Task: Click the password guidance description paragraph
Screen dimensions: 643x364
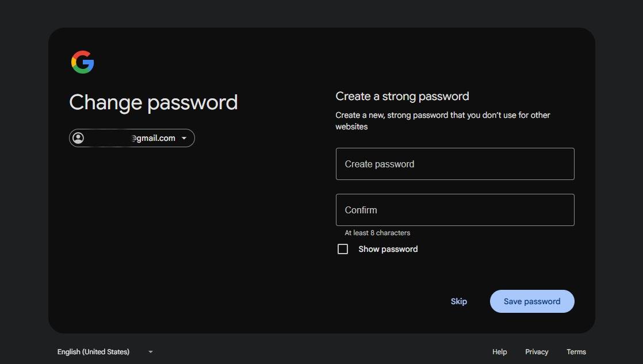Action: pos(443,121)
